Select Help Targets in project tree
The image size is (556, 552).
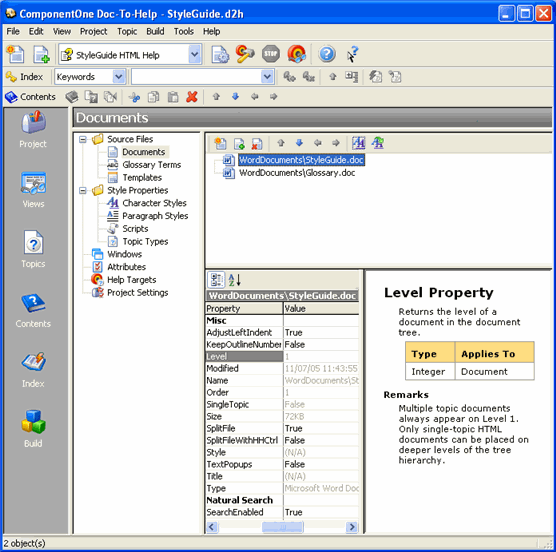(132, 280)
